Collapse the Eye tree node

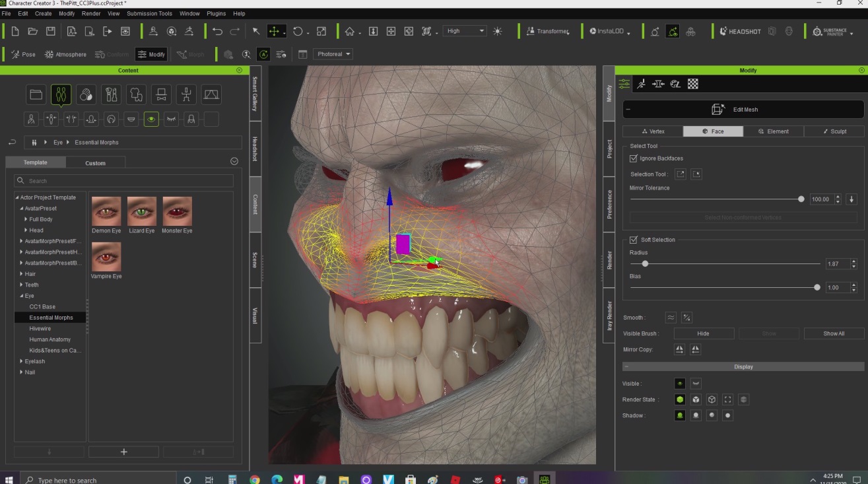(x=21, y=296)
